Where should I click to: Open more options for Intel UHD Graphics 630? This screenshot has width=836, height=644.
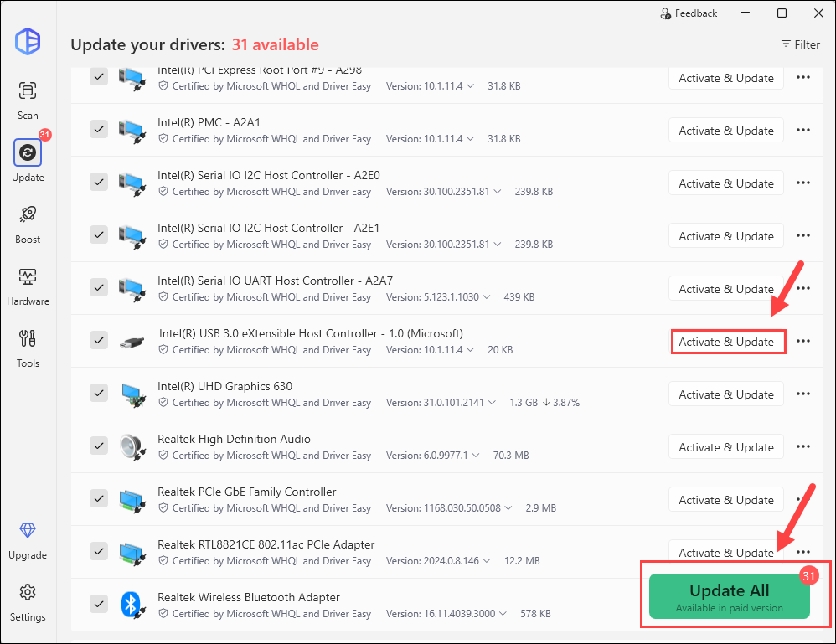(803, 394)
